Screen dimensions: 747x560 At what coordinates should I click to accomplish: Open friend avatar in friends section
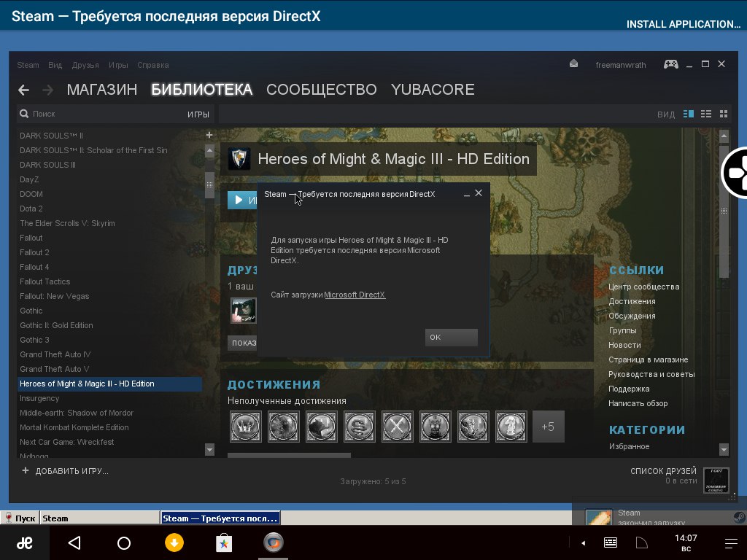(x=244, y=311)
